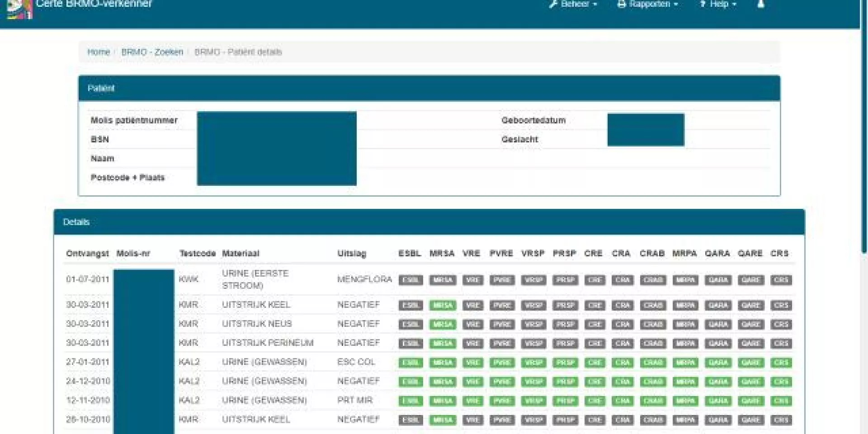Click gray CRAB badge for UITSTRIJK PERINEUM row

[x=653, y=344]
